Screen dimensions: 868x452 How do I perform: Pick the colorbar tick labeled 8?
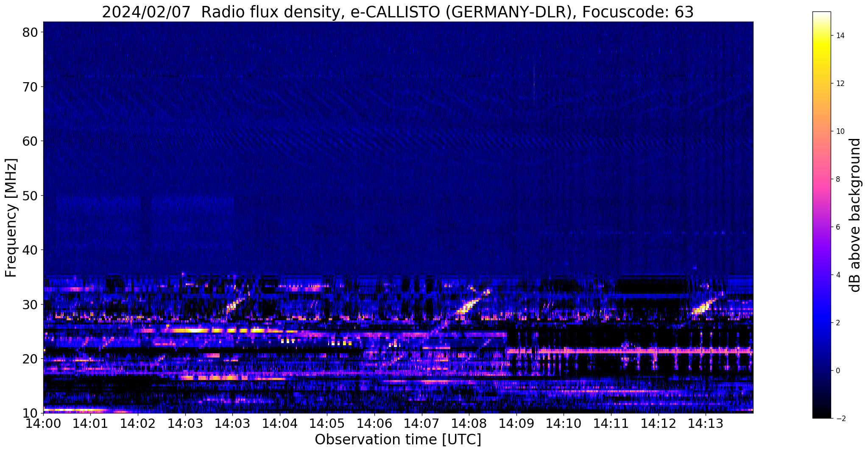(x=837, y=179)
